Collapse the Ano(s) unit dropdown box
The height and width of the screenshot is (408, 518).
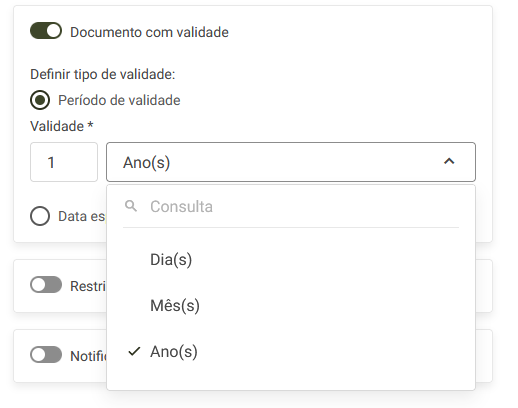pos(291,162)
